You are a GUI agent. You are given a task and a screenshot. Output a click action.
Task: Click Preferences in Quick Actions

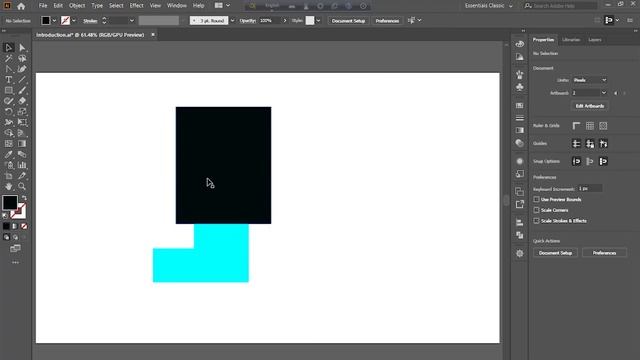(x=604, y=253)
